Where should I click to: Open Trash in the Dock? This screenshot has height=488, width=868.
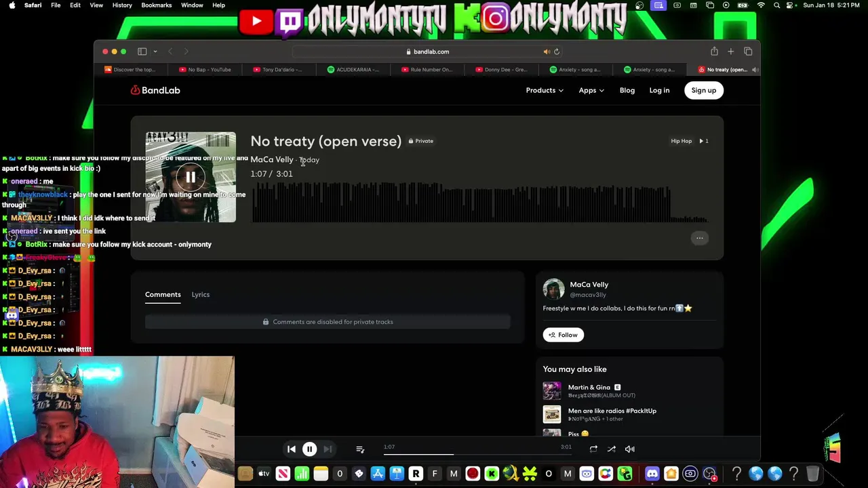812,474
